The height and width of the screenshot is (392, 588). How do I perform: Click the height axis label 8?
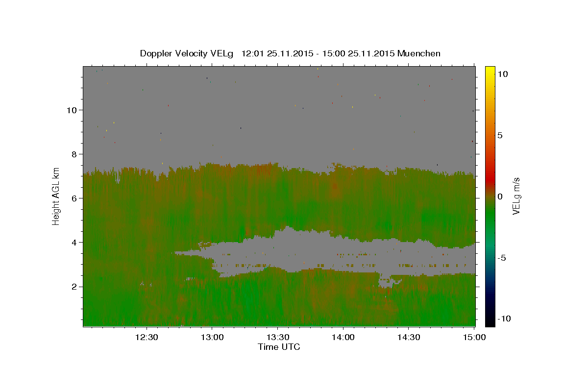74,154
